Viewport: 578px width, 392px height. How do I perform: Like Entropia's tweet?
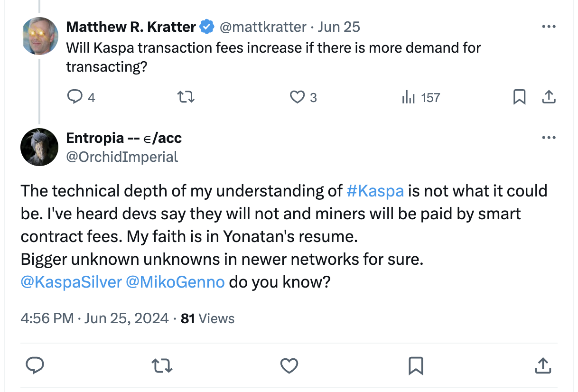289,365
